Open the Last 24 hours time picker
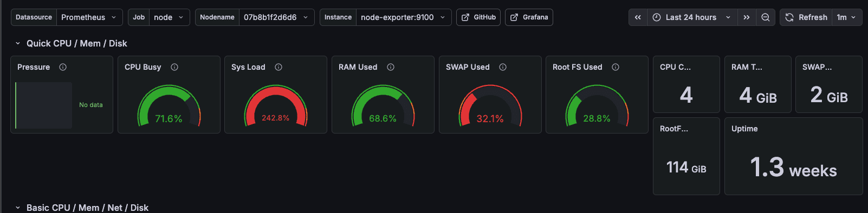 coord(691,17)
